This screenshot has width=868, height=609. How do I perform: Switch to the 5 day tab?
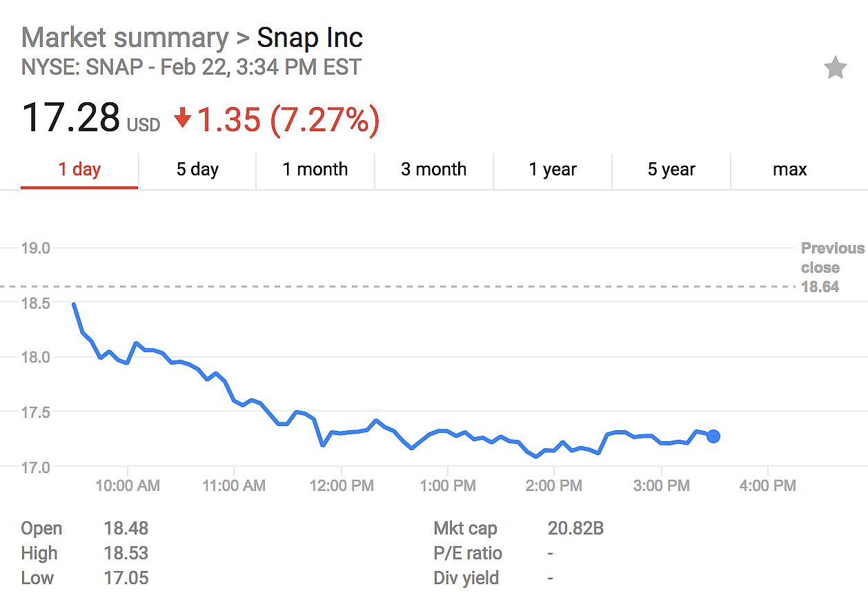(197, 169)
